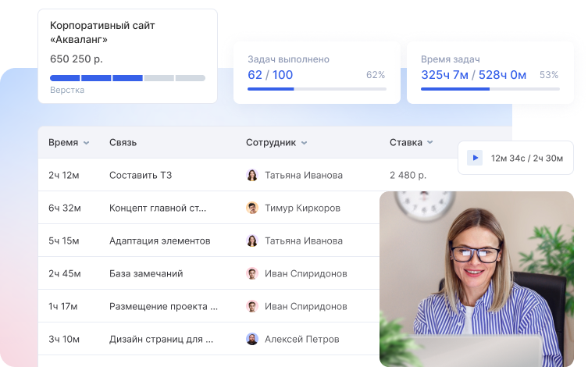588x367 pixels.
Task: Open the Корпоративный сайт «Акваланг» project title
Action: (102, 32)
